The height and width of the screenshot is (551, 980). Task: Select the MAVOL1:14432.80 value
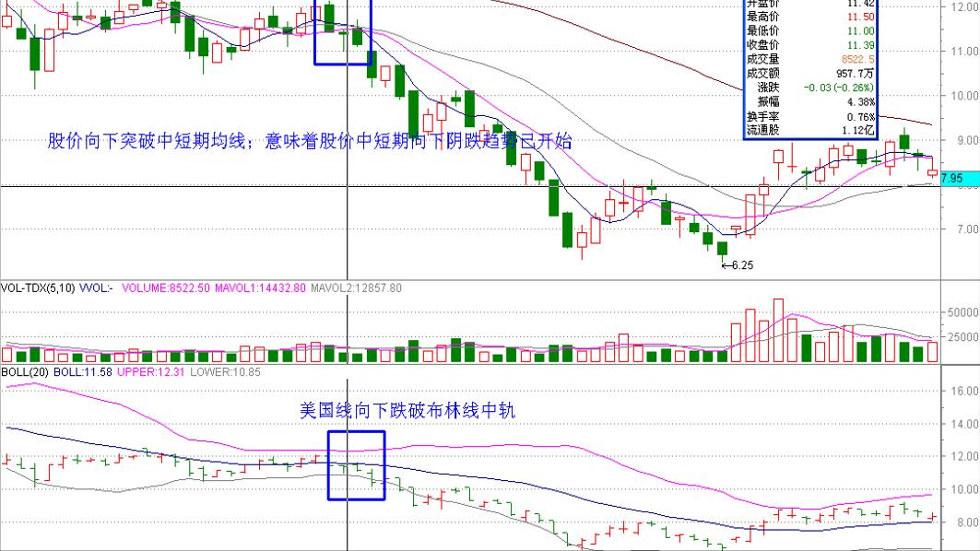coord(260,288)
